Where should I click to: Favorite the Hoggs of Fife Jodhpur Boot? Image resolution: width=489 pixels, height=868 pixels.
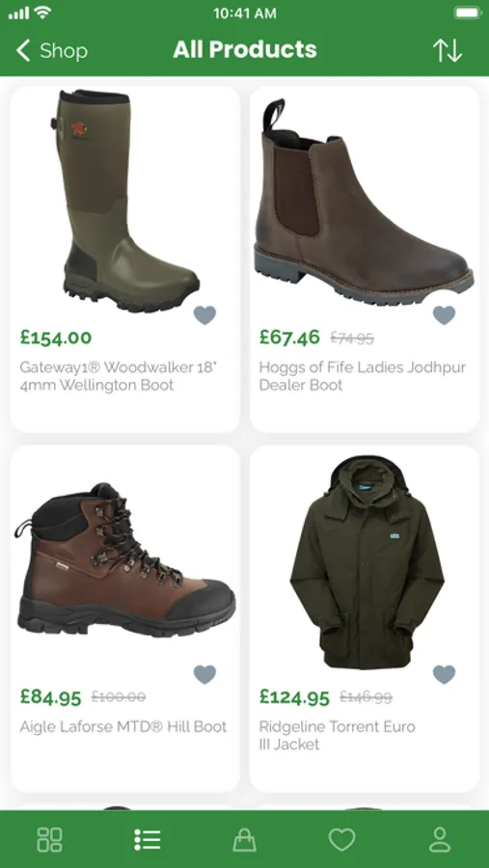tap(444, 315)
